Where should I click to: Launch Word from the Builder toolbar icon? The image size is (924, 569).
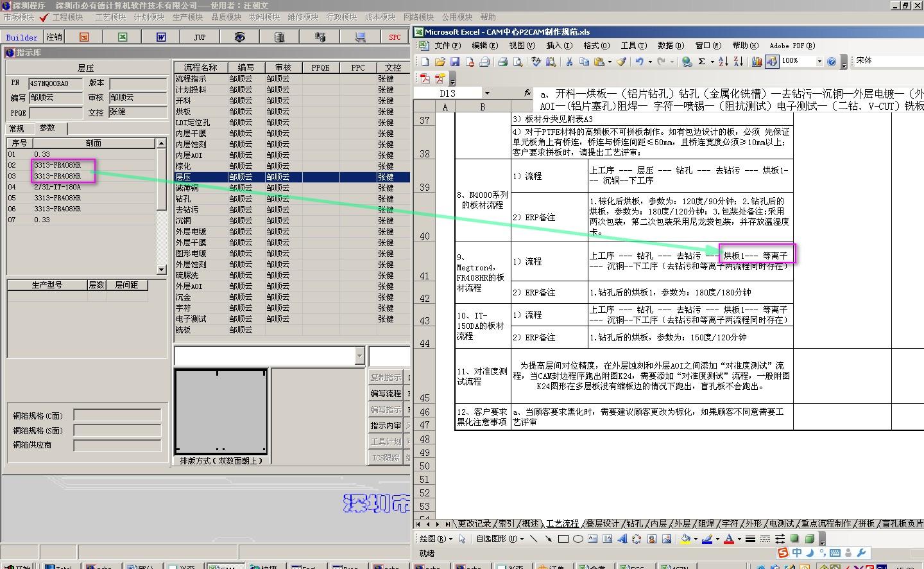point(161,37)
